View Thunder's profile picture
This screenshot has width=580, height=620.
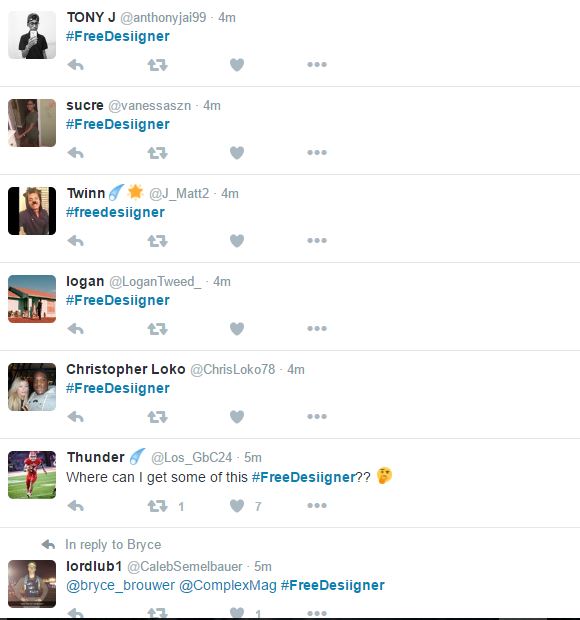pyautogui.click(x=32, y=475)
